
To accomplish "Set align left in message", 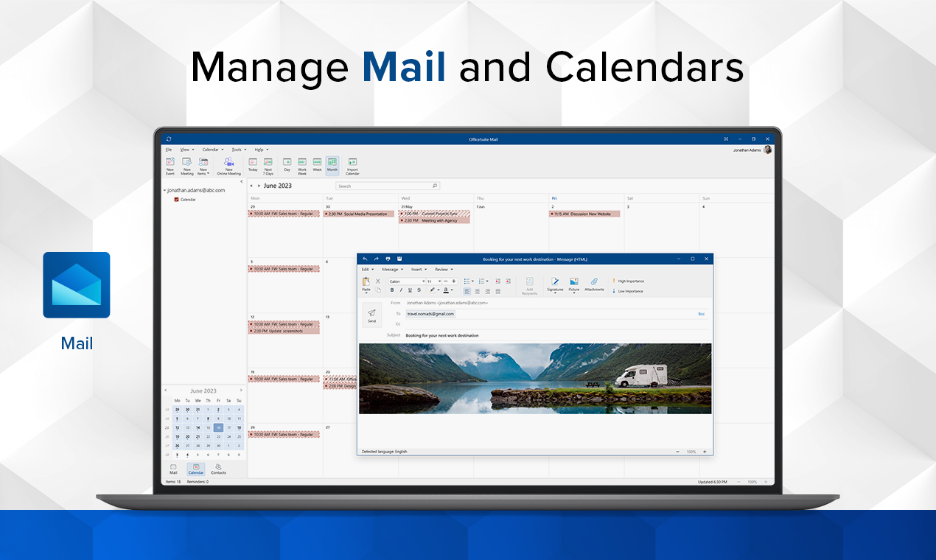I will pos(467,290).
